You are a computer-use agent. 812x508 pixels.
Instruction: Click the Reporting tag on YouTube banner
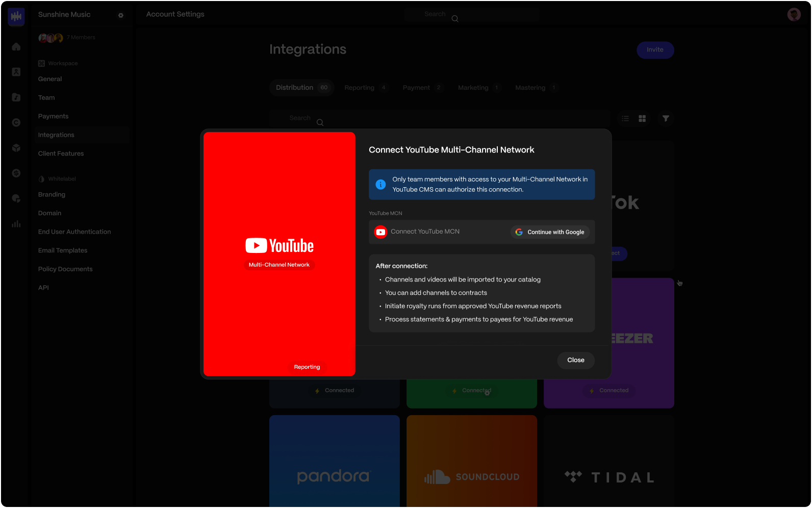click(307, 367)
